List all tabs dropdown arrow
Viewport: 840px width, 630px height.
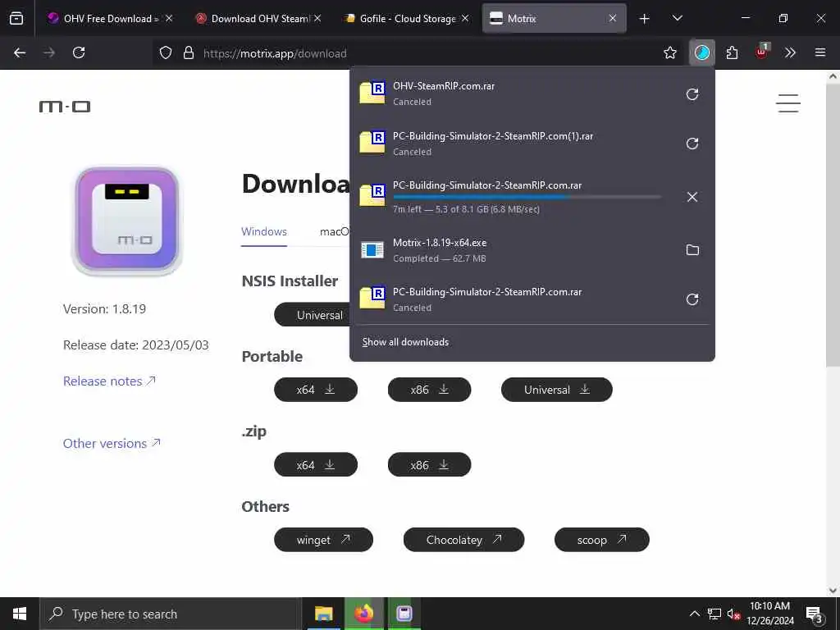[677, 19]
